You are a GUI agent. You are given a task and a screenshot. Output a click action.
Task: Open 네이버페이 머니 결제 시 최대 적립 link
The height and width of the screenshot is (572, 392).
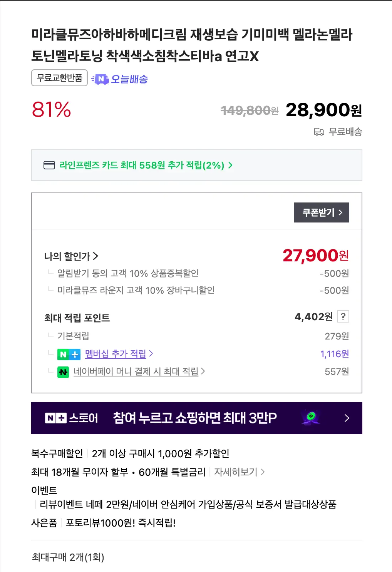tap(139, 371)
